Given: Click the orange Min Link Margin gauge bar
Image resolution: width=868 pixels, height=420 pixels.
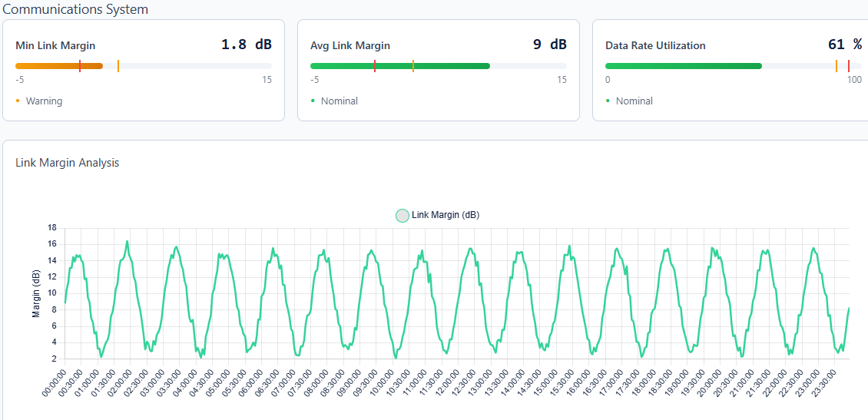Looking at the screenshot, I should (59, 66).
